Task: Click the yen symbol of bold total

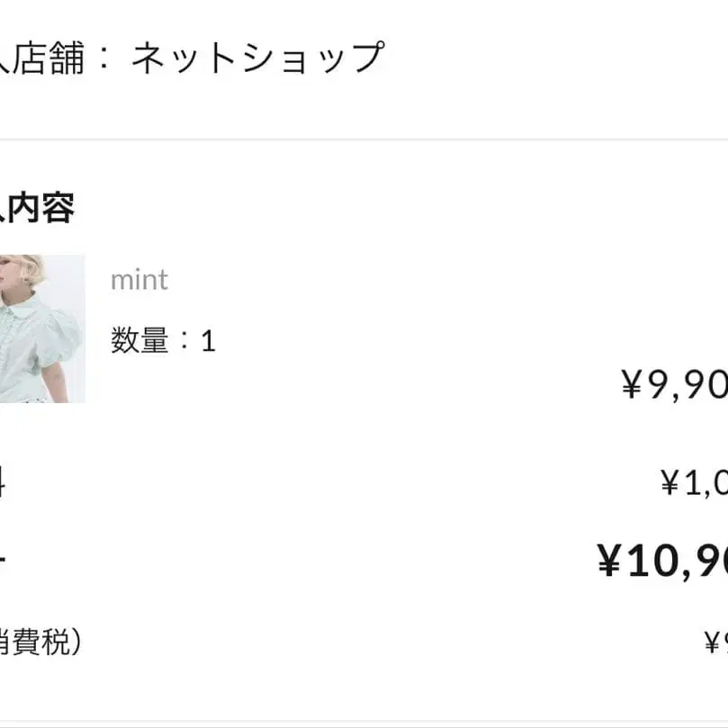Action: point(609,561)
